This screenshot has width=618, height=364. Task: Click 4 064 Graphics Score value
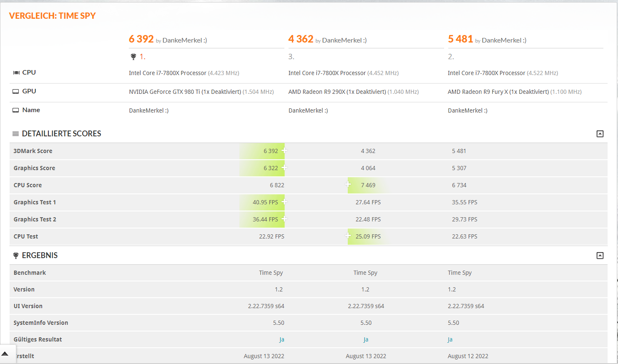(368, 168)
